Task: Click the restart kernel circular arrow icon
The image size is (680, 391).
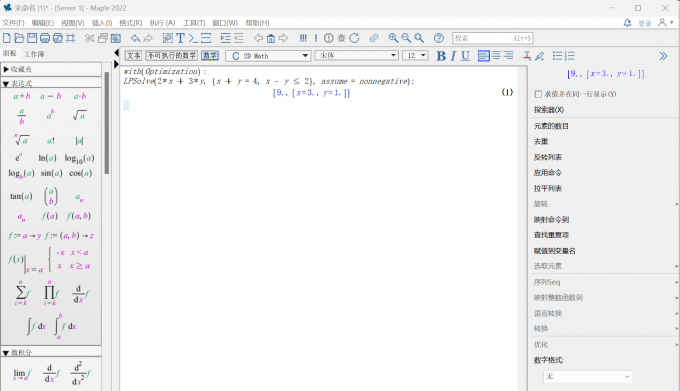Action: [x=354, y=38]
